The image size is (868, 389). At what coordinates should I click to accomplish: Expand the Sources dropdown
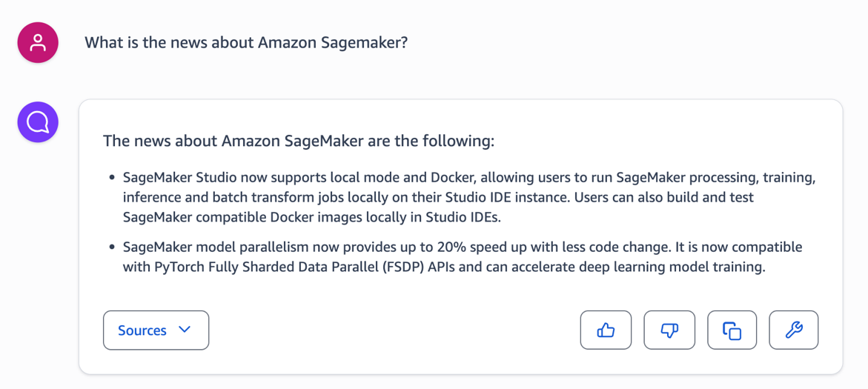[156, 330]
